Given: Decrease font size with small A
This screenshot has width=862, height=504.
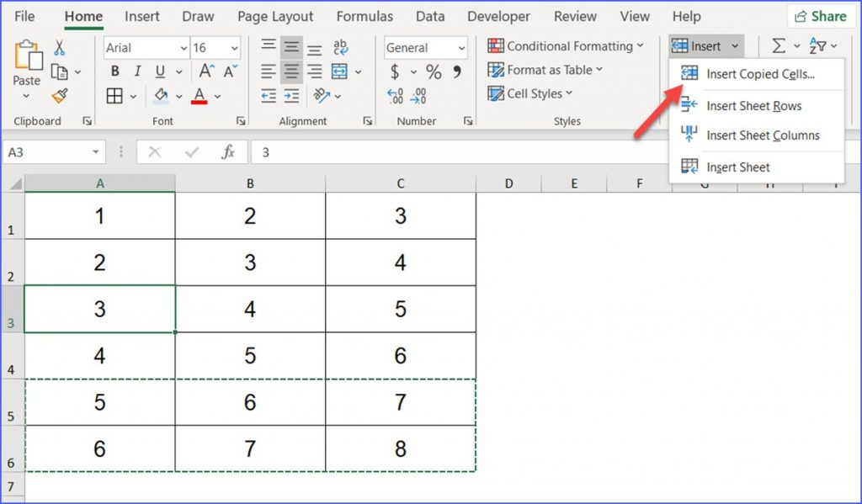Looking at the screenshot, I should (230, 71).
